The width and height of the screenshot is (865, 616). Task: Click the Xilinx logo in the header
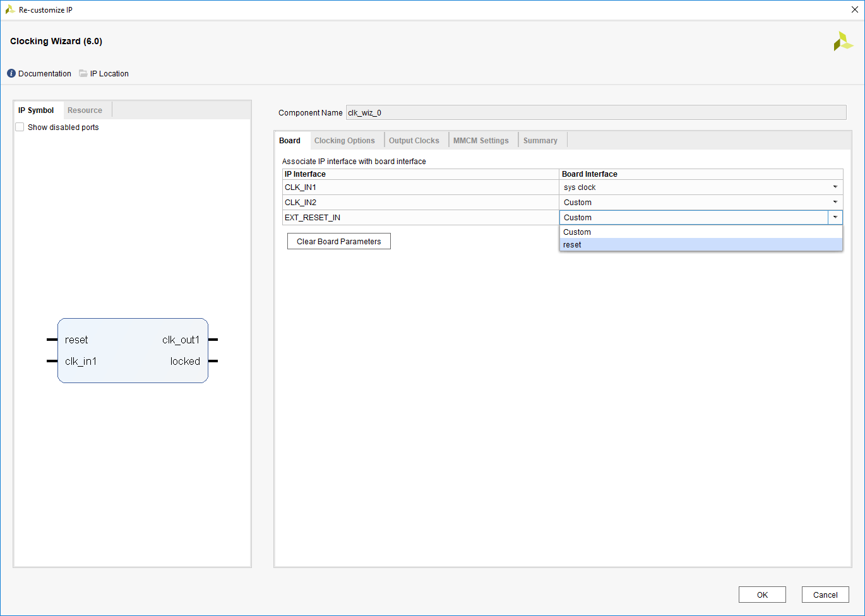(843, 42)
